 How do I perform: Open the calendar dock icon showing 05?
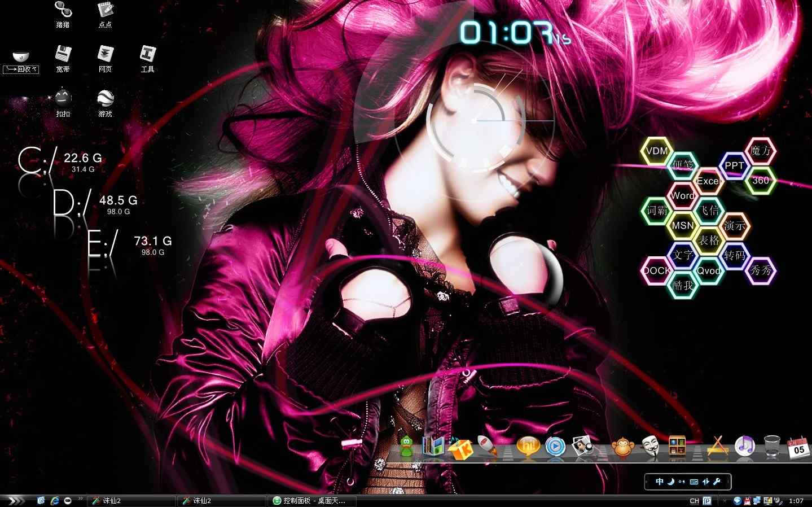point(798,448)
